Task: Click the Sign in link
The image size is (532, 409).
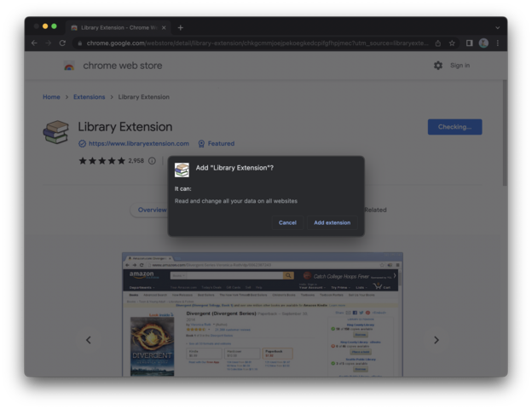Action: tap(460, 66)
